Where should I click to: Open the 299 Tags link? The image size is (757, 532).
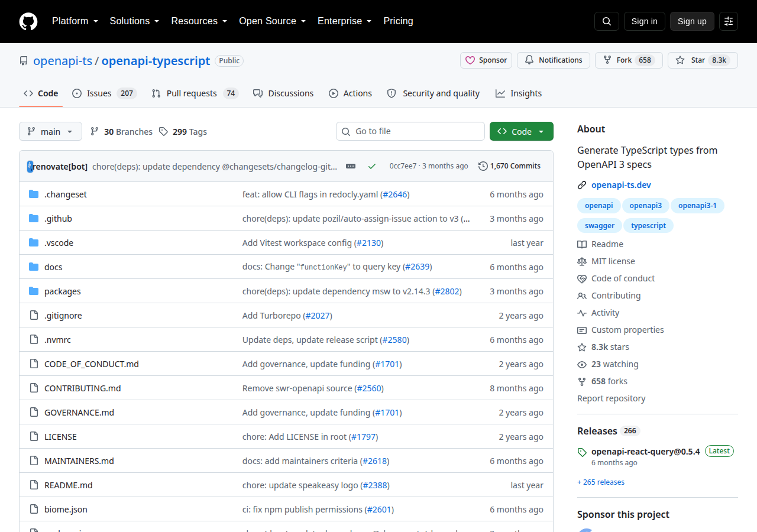click(183, 132)
